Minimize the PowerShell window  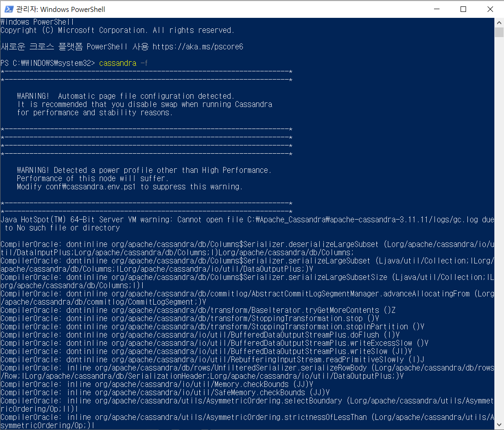click(436, 9)
